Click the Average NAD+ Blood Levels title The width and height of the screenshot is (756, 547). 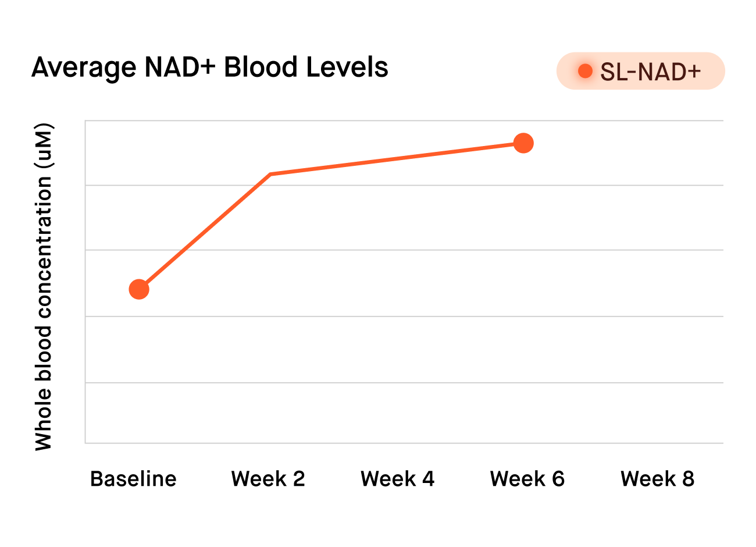coord(209,68)
